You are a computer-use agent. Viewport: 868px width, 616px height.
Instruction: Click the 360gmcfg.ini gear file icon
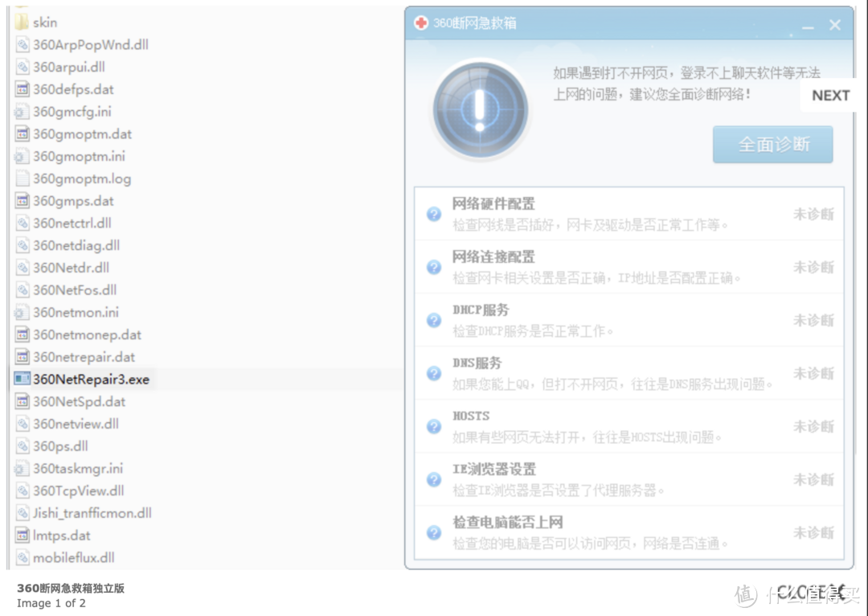point(21,112)
